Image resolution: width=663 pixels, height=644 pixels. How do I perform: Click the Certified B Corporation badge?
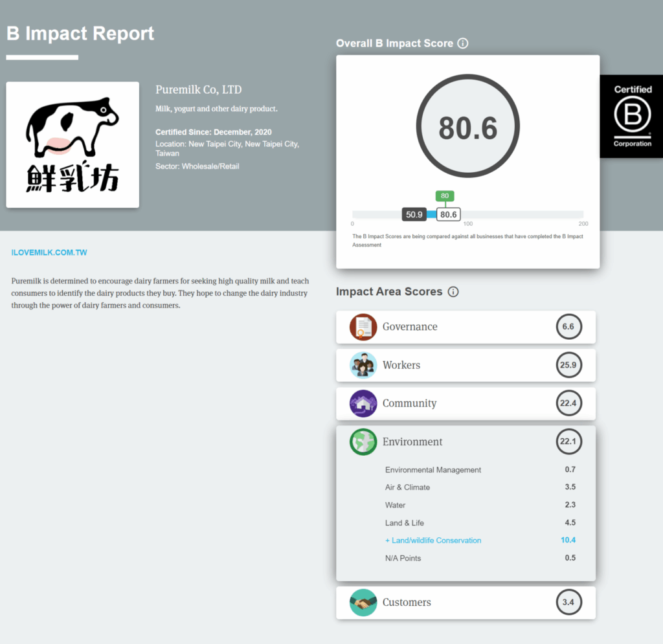click(x=631, y=117)
